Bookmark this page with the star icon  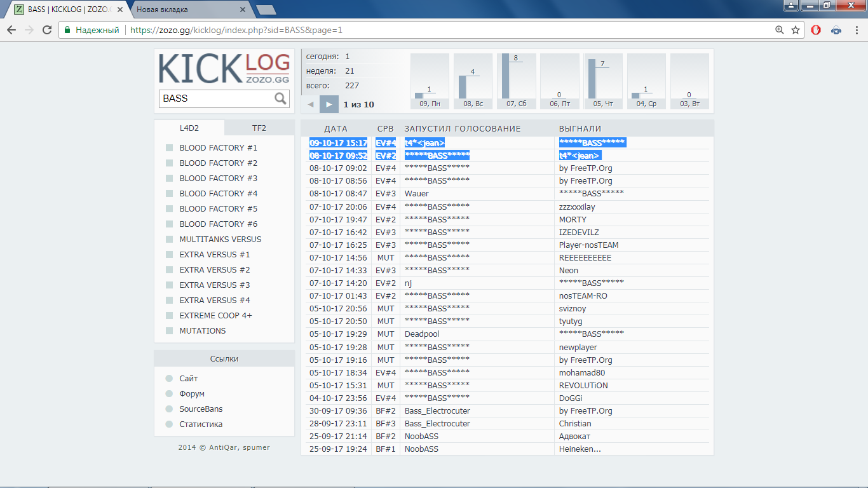pyautogui.click(x=796, y=30)
